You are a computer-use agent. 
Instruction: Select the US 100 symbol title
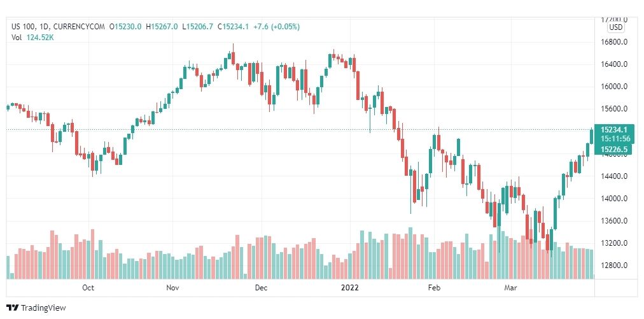[x=23, y=27]
